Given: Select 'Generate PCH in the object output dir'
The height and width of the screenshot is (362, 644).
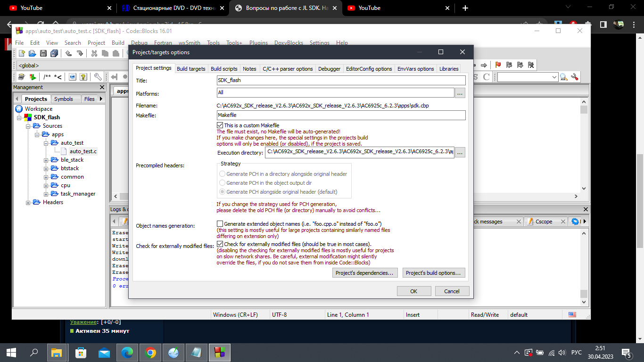Looking at the screenshot, I should click(223, 183).
